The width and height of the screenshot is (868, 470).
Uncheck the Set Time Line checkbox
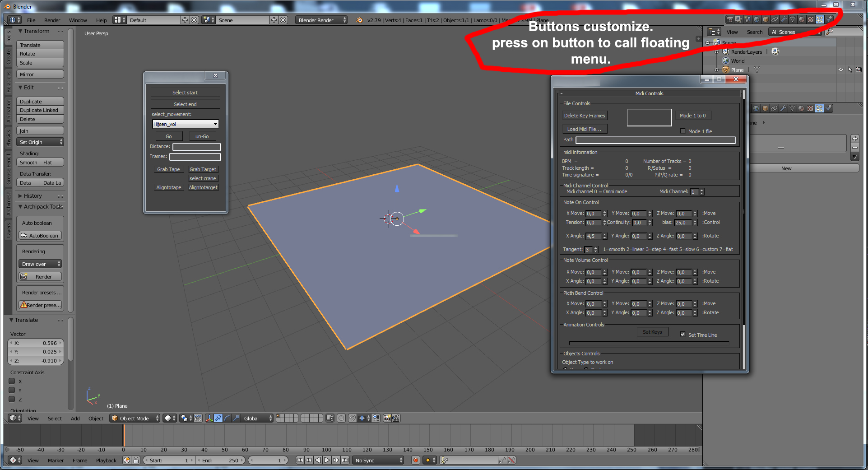click(x=682, y=335)
